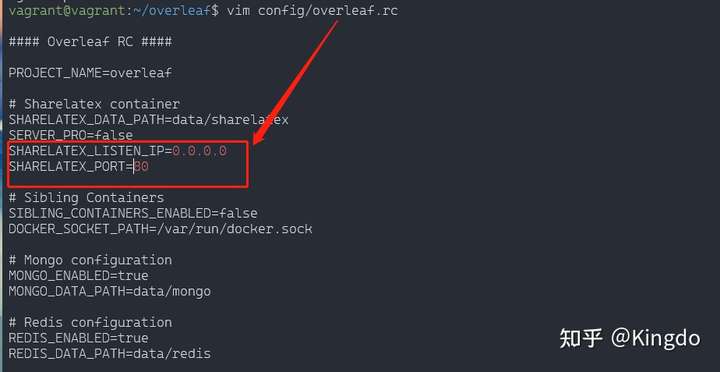Click the PROJECT_NAME=overleaf line
Viewport: 720px width, 372px height.
click(90, 73)
